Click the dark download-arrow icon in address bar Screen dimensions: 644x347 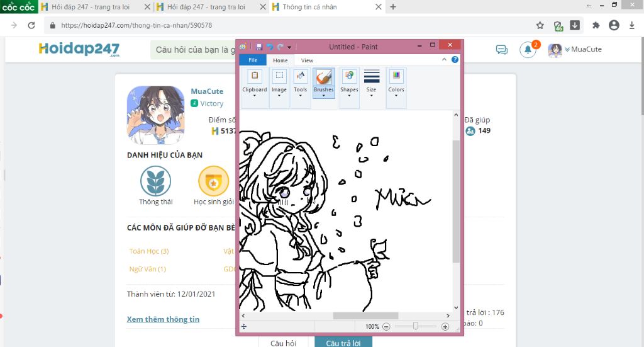click(575, 25)
